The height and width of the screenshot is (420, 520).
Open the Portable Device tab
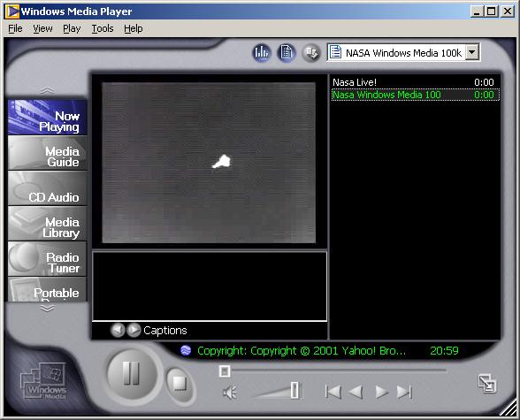click(48, 289)
